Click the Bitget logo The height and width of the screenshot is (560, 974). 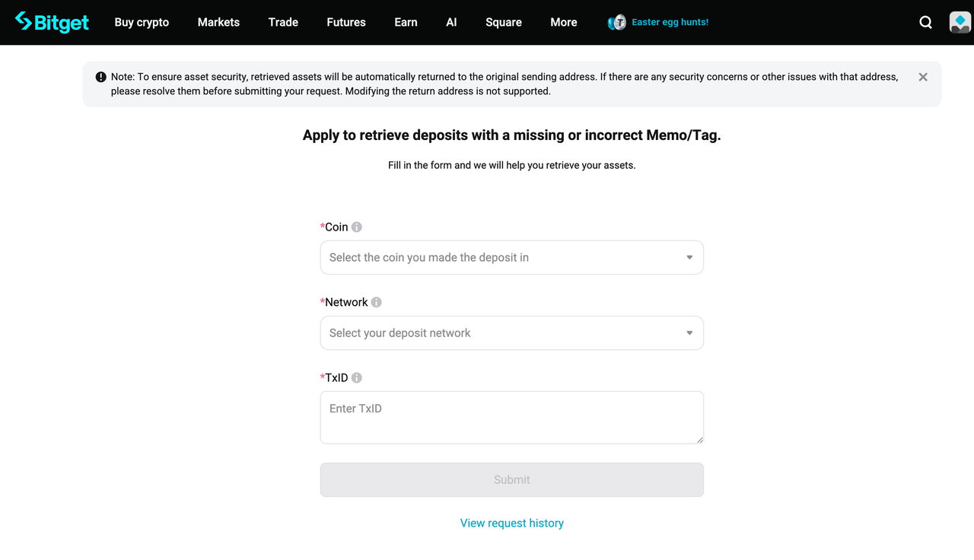pyautogui.click(x=52, y=22)
